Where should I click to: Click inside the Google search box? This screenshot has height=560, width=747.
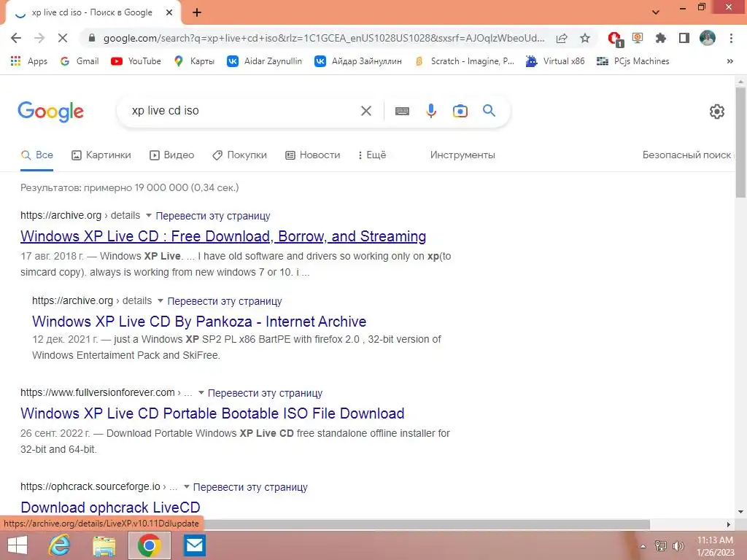click(x=239, y=111)
